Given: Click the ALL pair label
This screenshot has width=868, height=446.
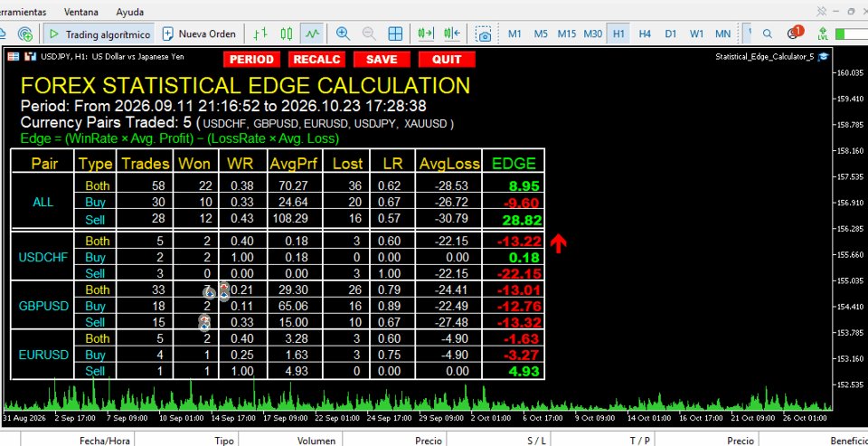Looking at the screenshot, I should 43,203.
